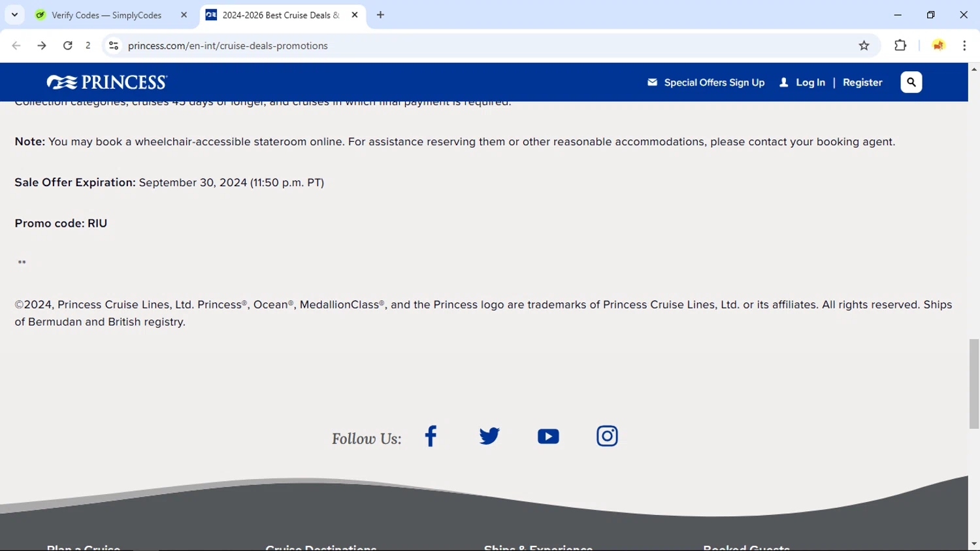Minimize the Chrome window
The height and width of the screenshot is (551, 980).
(898, 14)
